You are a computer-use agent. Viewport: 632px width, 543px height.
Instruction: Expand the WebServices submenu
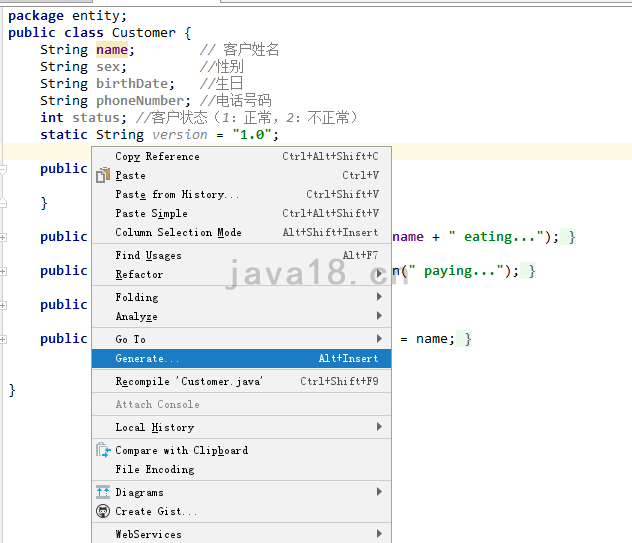coord(379,534)
